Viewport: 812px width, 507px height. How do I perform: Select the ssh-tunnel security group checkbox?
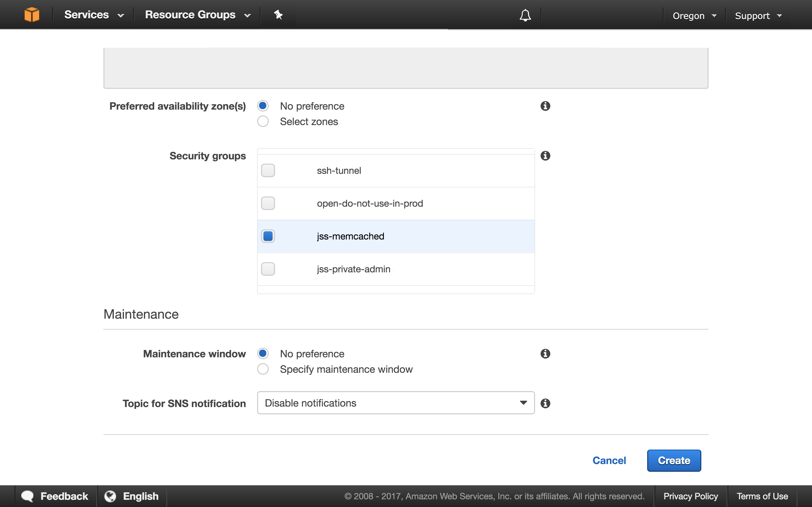point(268,170)
